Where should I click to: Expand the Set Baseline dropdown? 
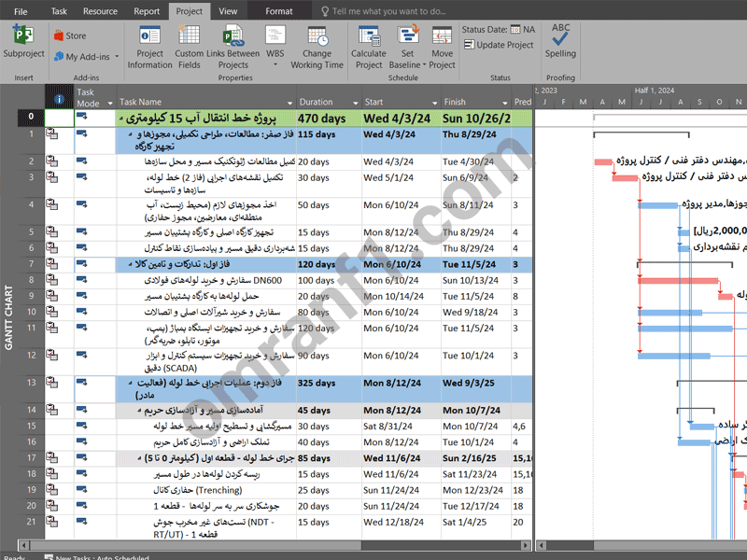[407, 65]
